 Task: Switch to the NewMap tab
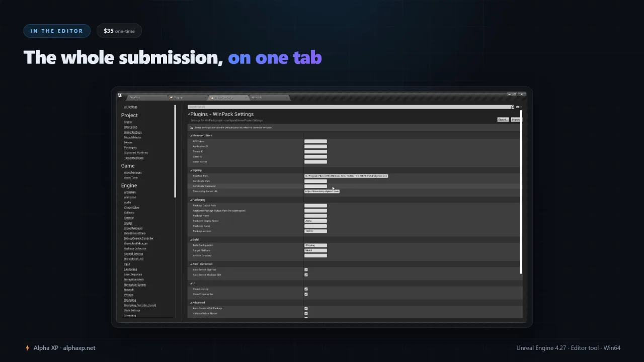click(146, 98)
